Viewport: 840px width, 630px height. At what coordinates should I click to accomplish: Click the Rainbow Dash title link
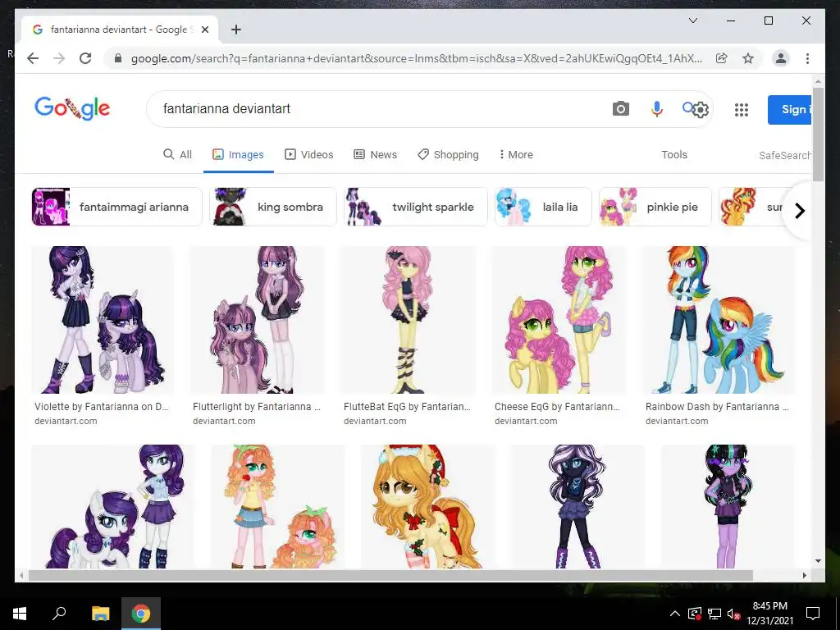click(717, 407)
